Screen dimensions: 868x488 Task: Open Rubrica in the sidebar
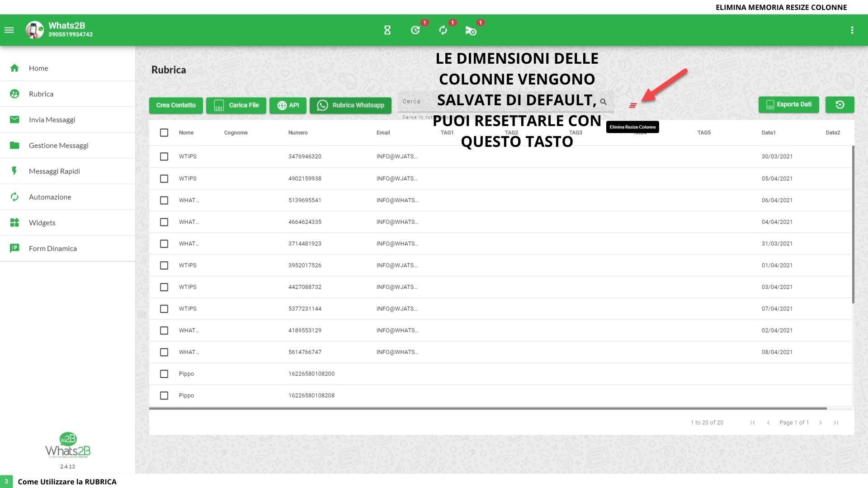(x=68, y=94)
